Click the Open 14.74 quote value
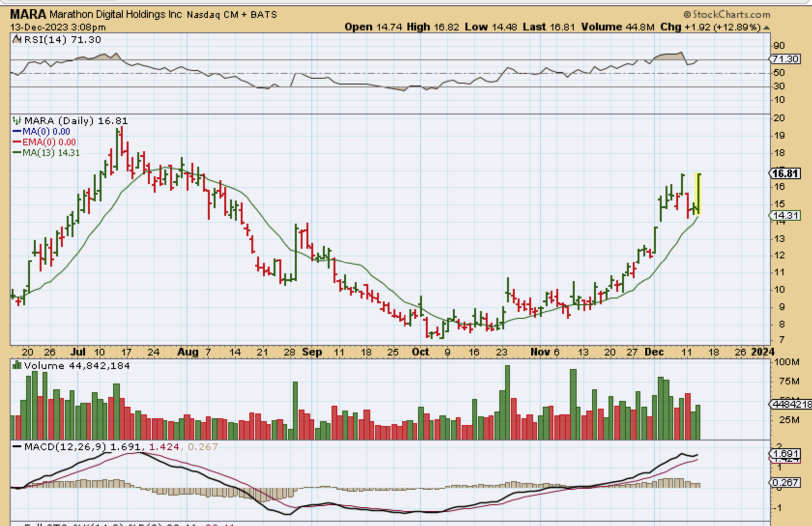812x526 pixels. point(373,27)
